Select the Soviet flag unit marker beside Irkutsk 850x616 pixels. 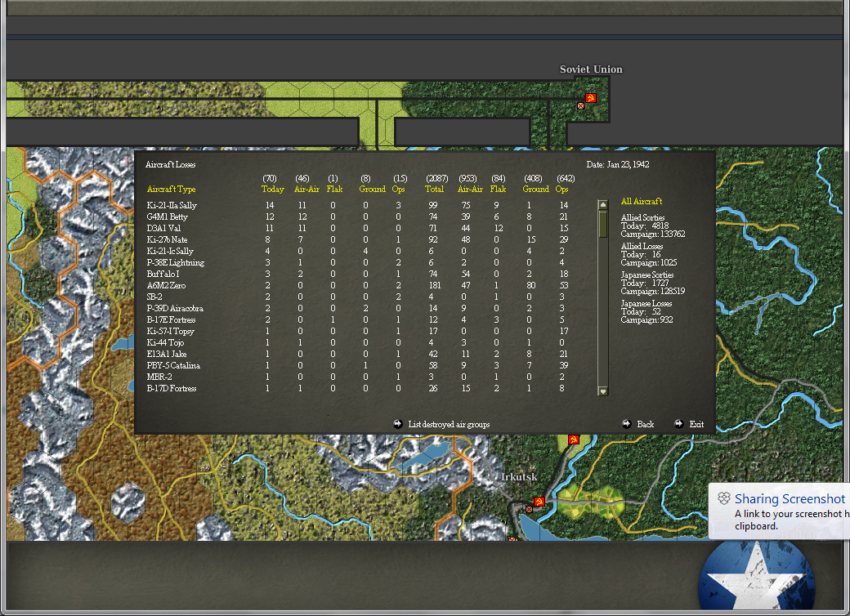tap(538, 503)
